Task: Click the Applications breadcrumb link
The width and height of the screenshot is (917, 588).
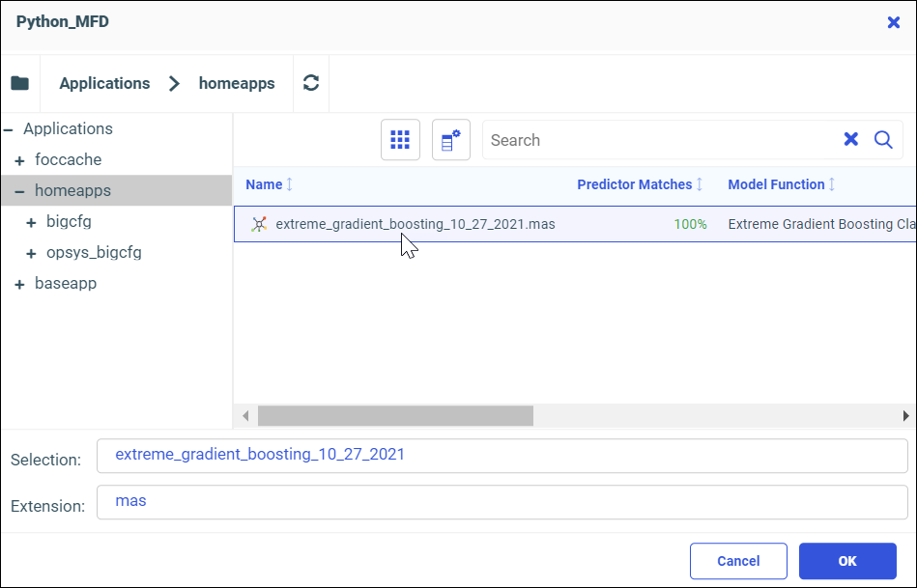Action: pyautogui.click(x=104, y=83)
